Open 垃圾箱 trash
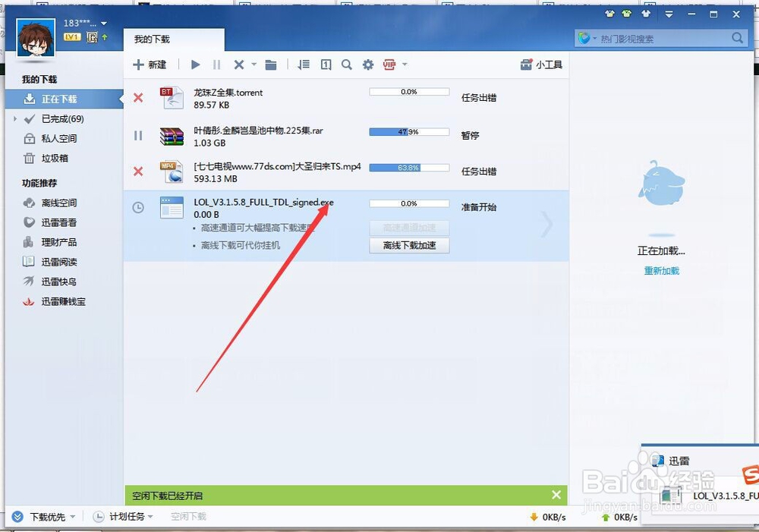 (x=46, y=159)
